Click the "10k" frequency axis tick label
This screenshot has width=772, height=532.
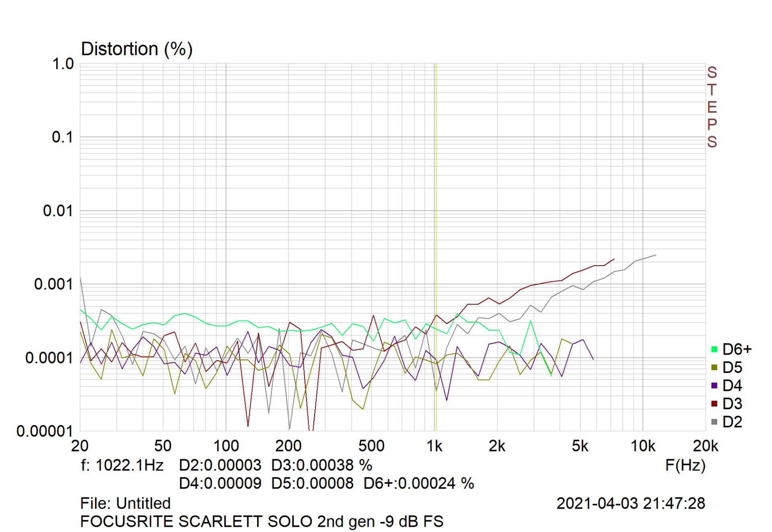point(643,446)
